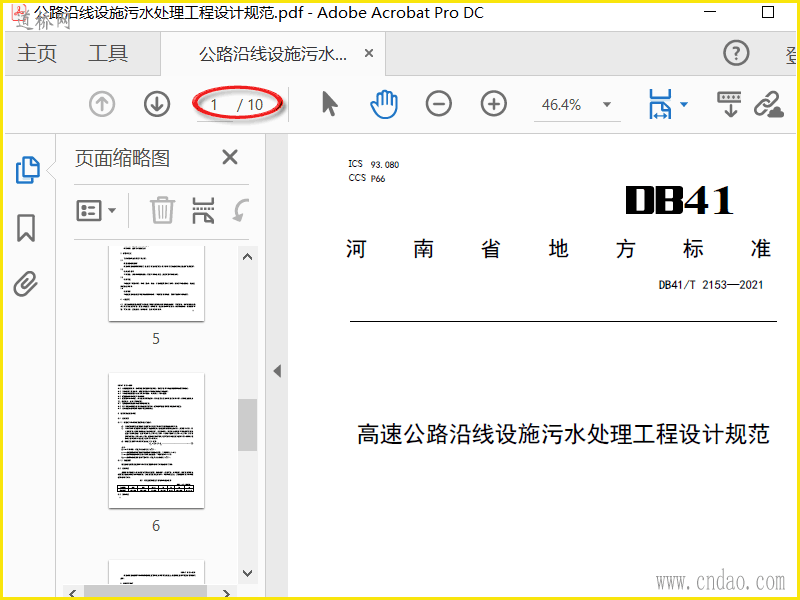
Task: Select the arrow selection tool
Action: point(330,104)
